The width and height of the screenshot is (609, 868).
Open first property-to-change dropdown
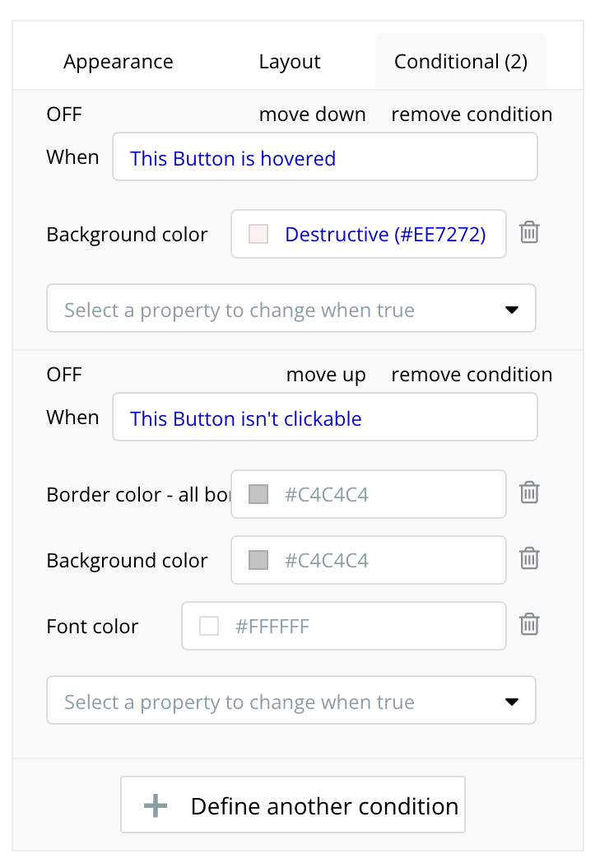(x=291, y=309)
